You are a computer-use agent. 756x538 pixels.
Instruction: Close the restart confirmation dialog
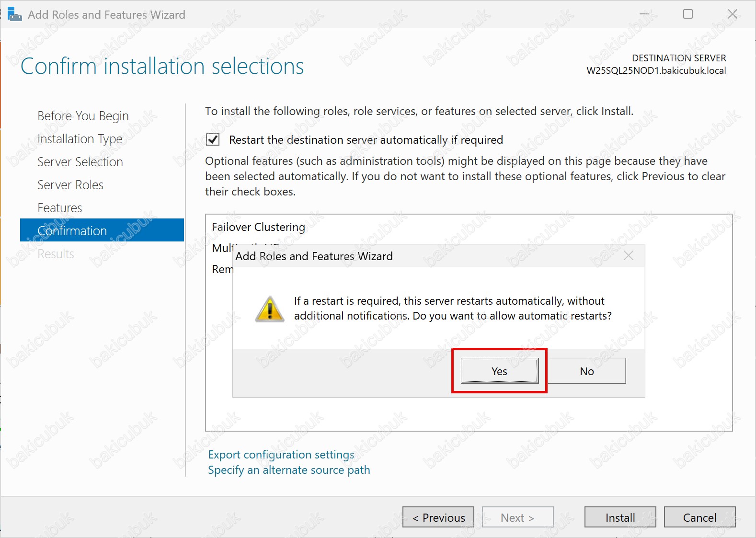(628, 256)
